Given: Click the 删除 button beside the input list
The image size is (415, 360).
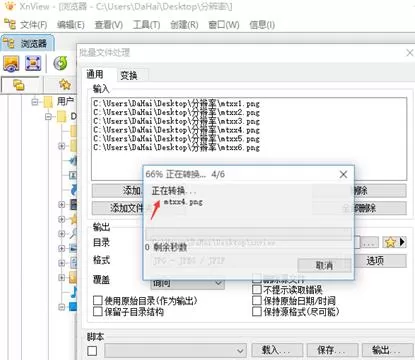Looking at the screenshot, I should pyautogui.click(x=380, y=191).
